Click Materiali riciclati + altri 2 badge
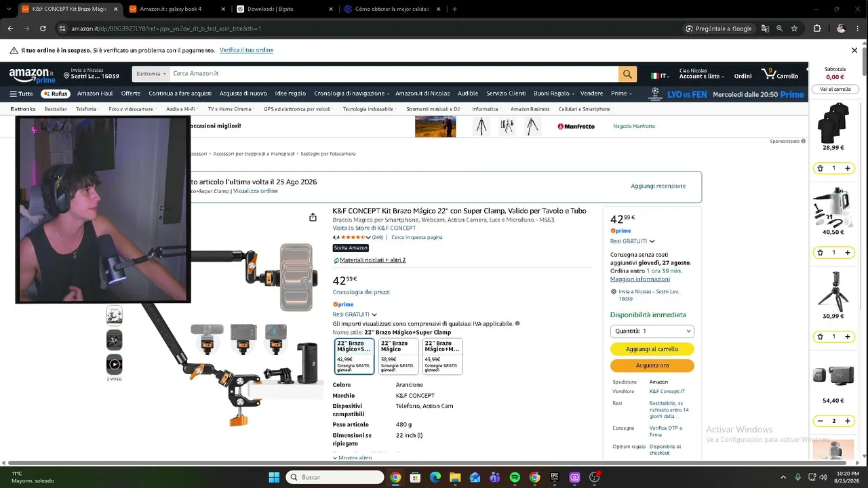The height and width of the screenshot is (488, 868). pos(370,260)
